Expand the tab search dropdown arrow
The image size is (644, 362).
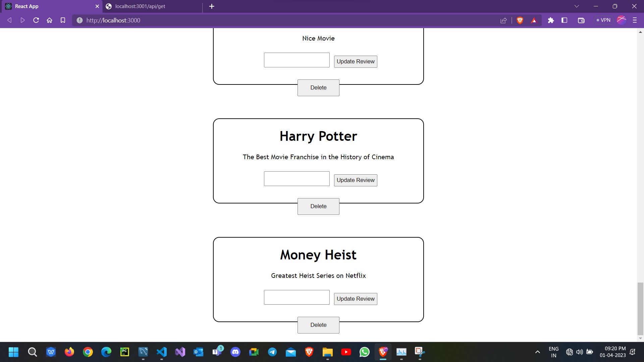pyautogui.click(x=577, y=6)
